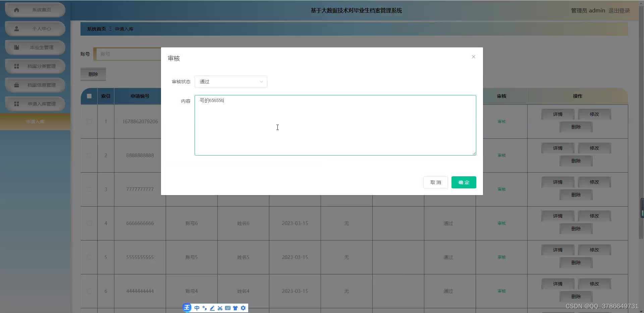Click the 姓名5 table cell

pos(243,257)
